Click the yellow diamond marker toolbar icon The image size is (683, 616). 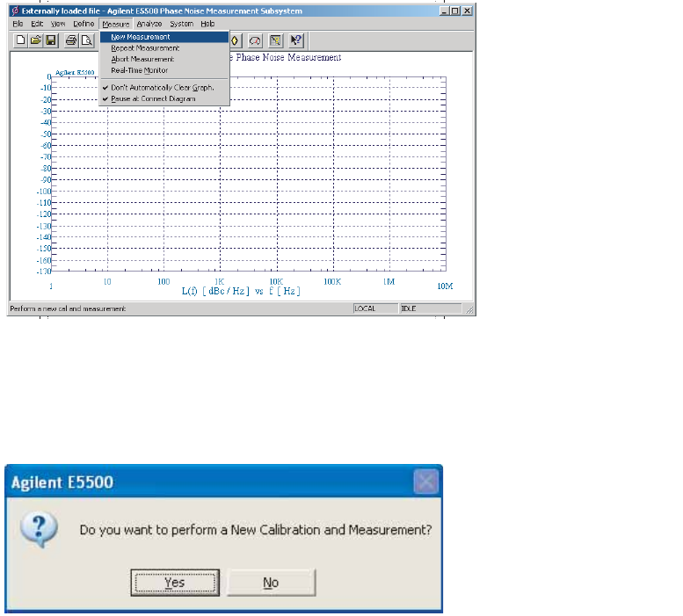235,40
